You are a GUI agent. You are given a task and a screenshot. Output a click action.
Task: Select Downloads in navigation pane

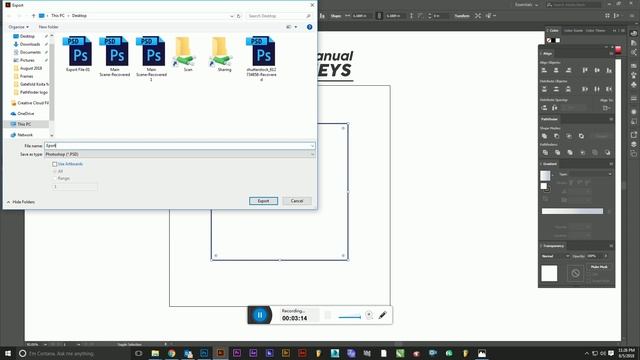tap(30, 44)
